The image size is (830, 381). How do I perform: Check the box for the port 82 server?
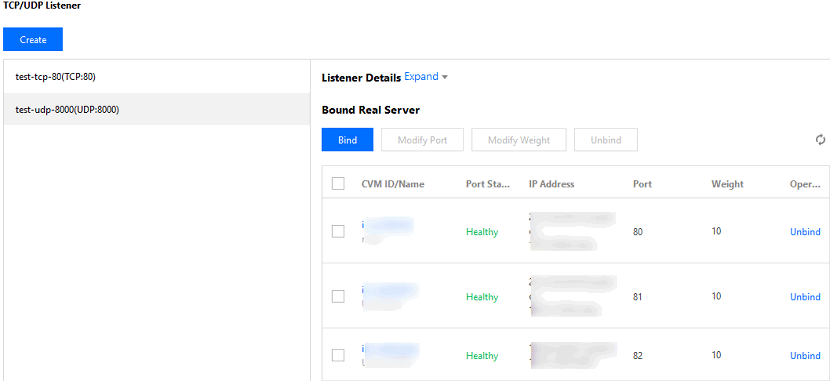tap(338, 356)
